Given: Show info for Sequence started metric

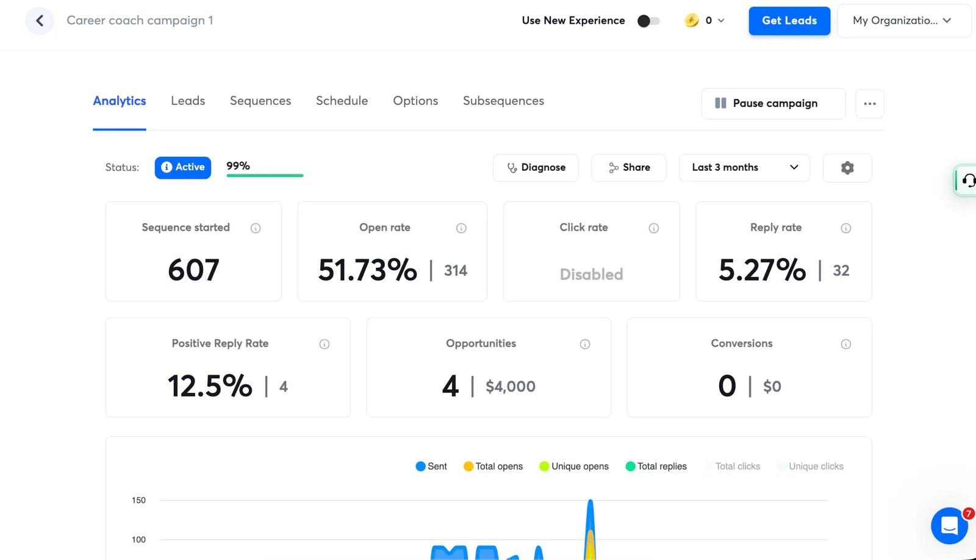Looking at the screenshot, I should tap(256, 228).
